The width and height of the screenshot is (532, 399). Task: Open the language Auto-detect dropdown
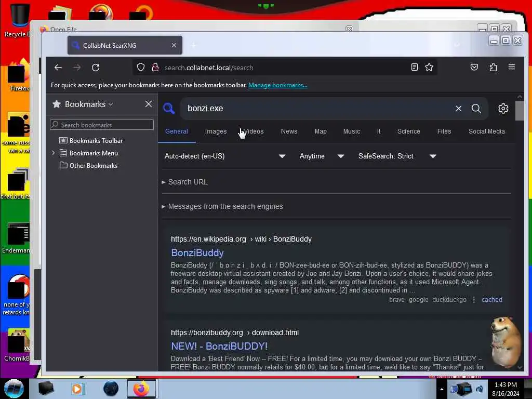pos(224,156)
